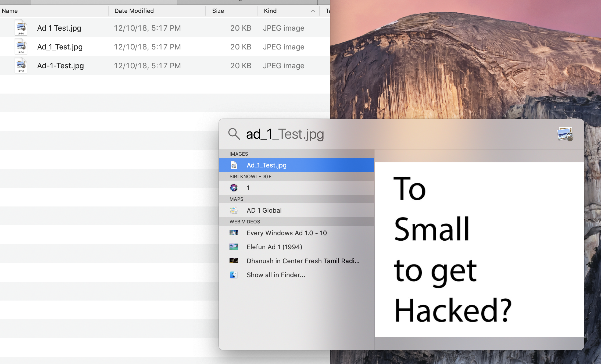
Task: Click the Preview app icon in Spotlight bar
Action: pos(565,134)
